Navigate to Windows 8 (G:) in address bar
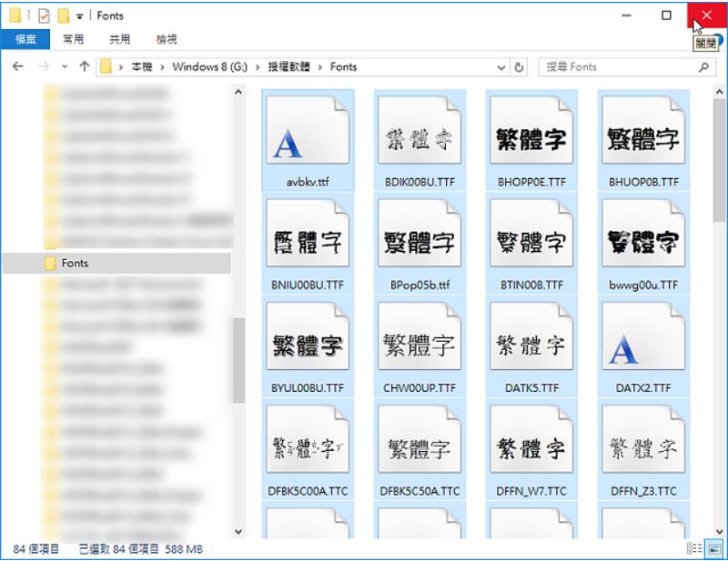Image resolution: width=728 pixels, height=561 pixels. pyautogui.click(x=210, y=67)
